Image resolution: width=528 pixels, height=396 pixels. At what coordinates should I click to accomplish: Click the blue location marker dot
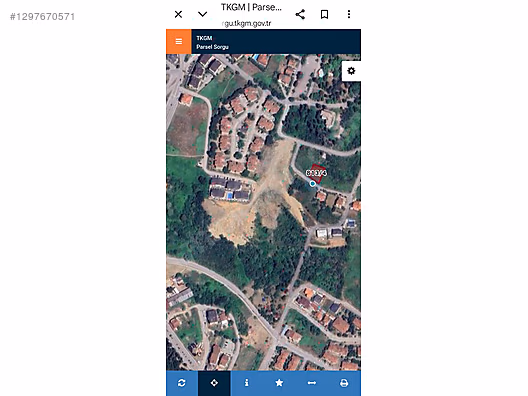point(312,184)
